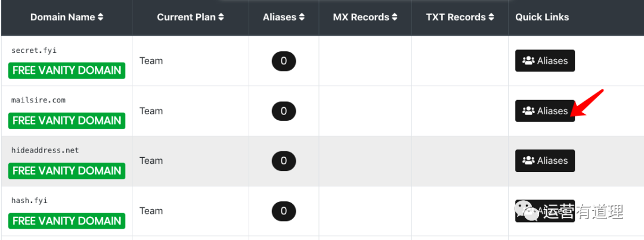Click FREE VANITY DOMAIN badge under mailsire.com
The width and height of the screenshot is (644, 240).
coord(67,120)
